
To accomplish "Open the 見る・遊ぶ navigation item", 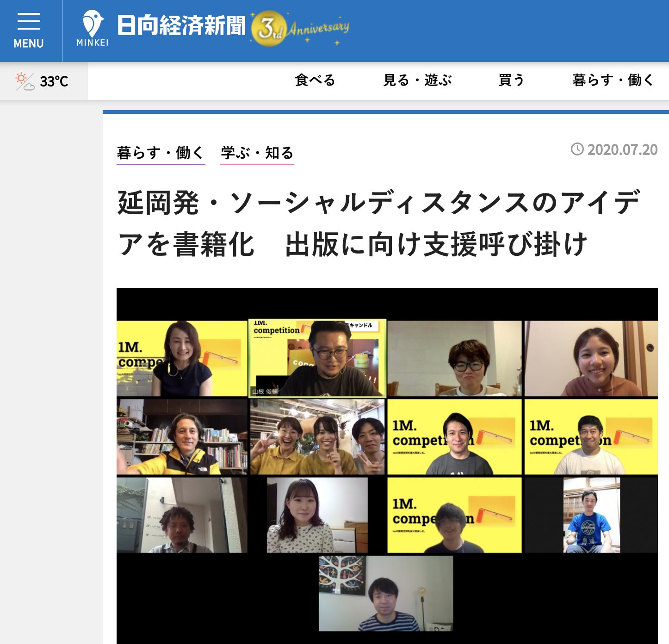I will pos(417,80).
